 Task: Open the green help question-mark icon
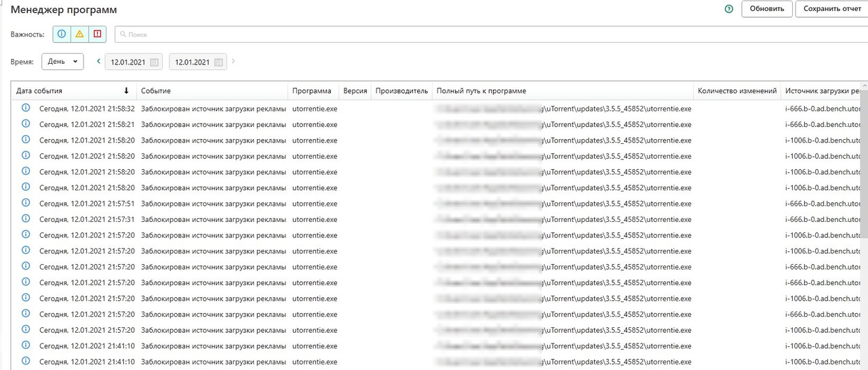729,10
